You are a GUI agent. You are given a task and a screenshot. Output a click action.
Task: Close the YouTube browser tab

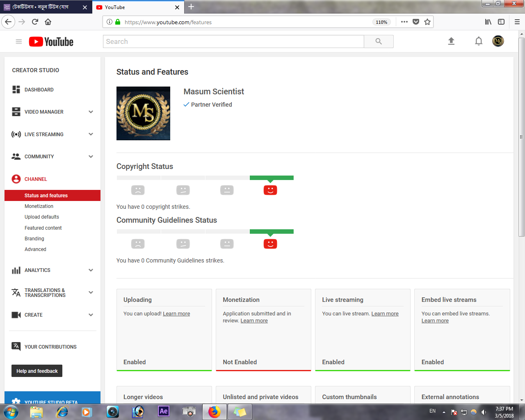(177, 7)
